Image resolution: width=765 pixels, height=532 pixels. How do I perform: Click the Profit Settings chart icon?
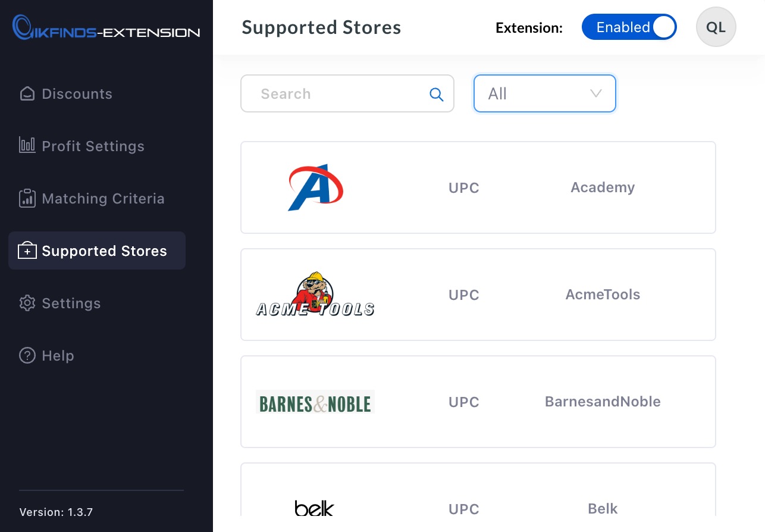point(27,146)
